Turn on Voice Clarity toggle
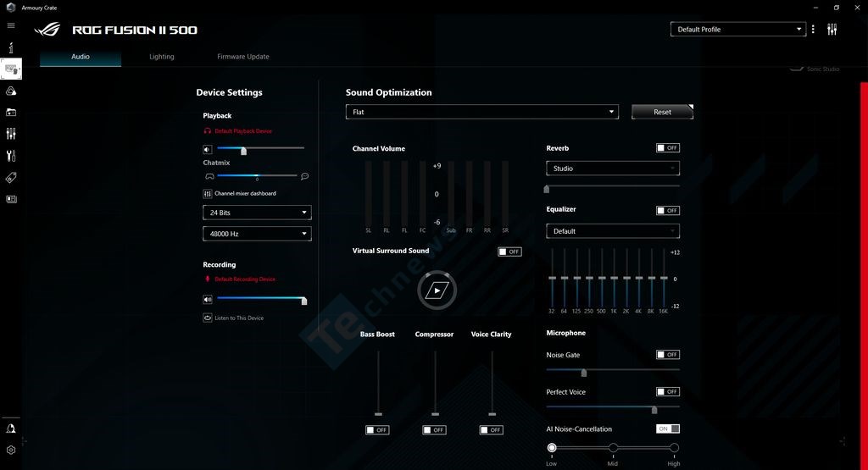 [492, 429]
